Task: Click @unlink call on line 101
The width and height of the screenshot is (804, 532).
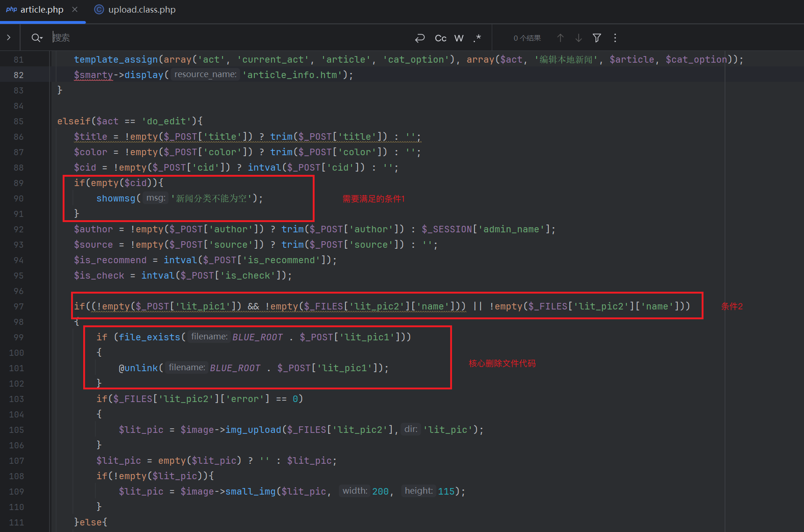Action: tap(138, 368)
